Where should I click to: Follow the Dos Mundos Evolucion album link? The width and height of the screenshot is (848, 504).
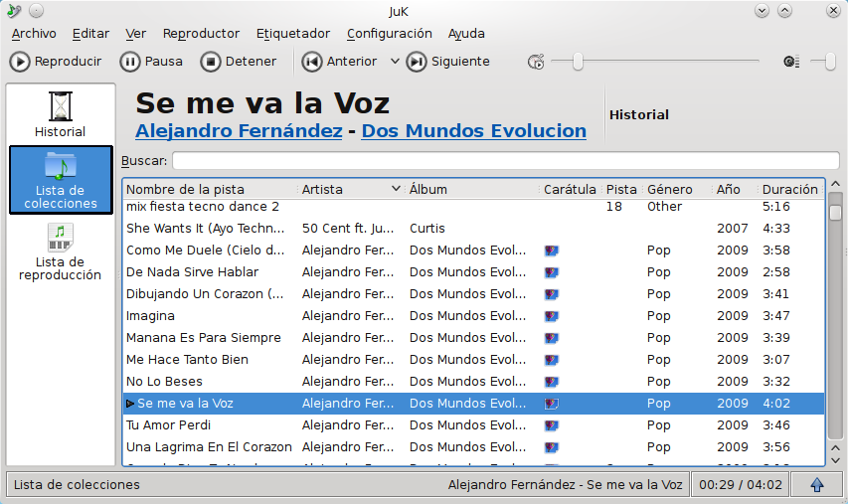(474, 131)
